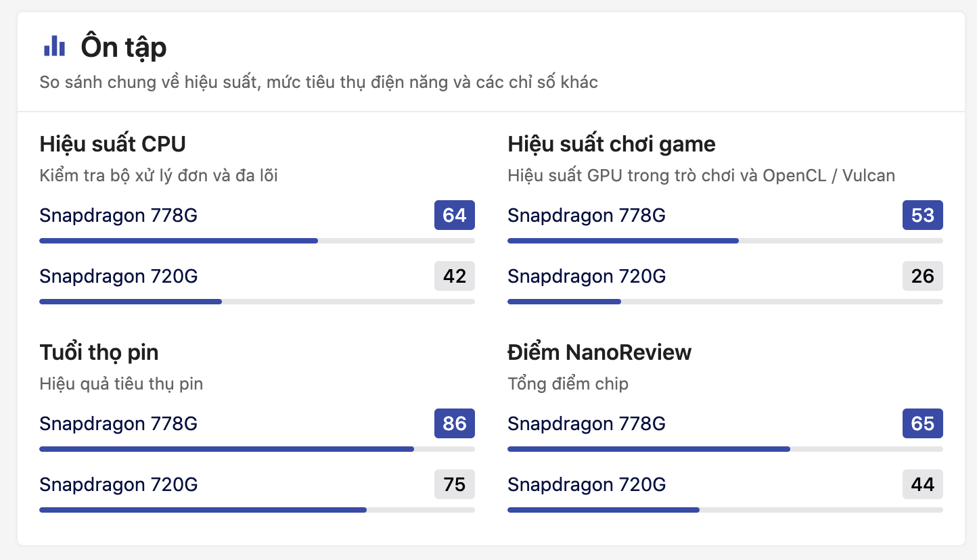Select the Hiệu suất chơi game heading
Viewport: 977px width, 560px height.
tap(611, 144)
